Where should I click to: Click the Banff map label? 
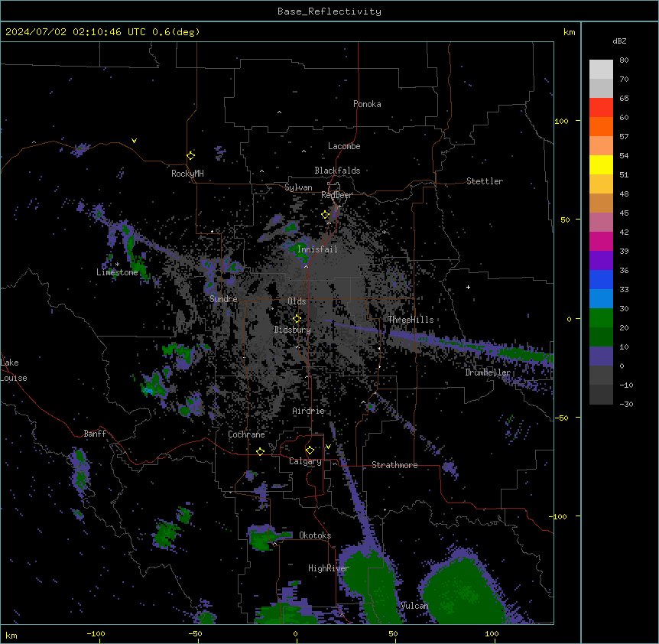(x=95, y=434)
